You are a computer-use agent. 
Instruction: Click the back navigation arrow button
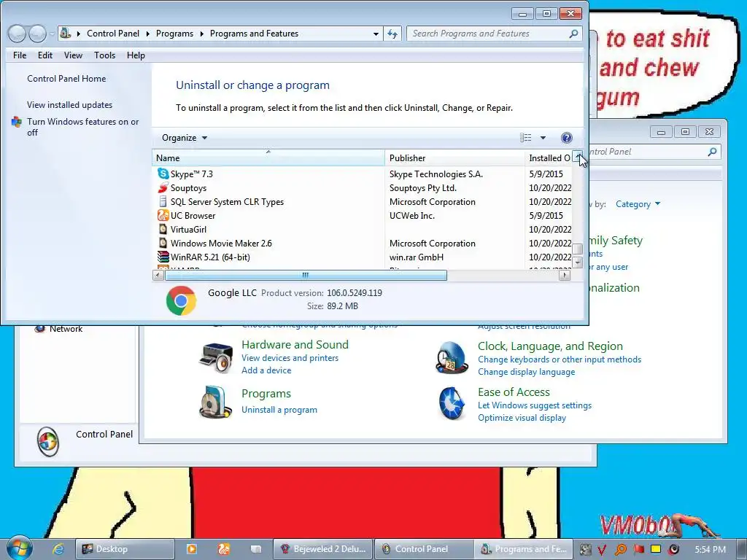click(17, 34)
